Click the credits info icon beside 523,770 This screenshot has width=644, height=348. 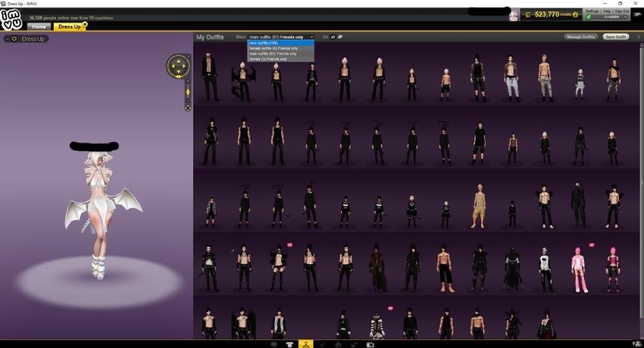pyautogui.click(x=575, y=14)
